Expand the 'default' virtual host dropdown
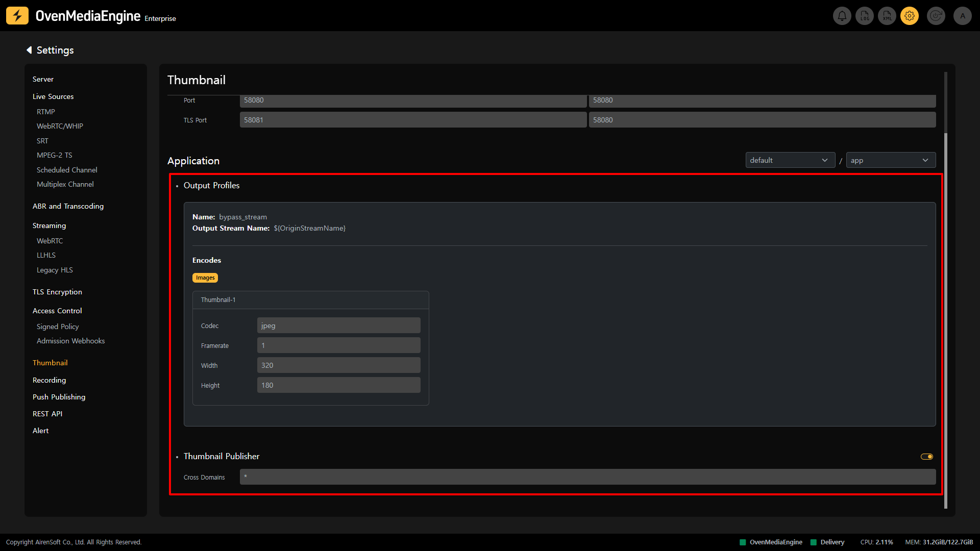This screenshot has height=551, width=980. coord(790,160)
